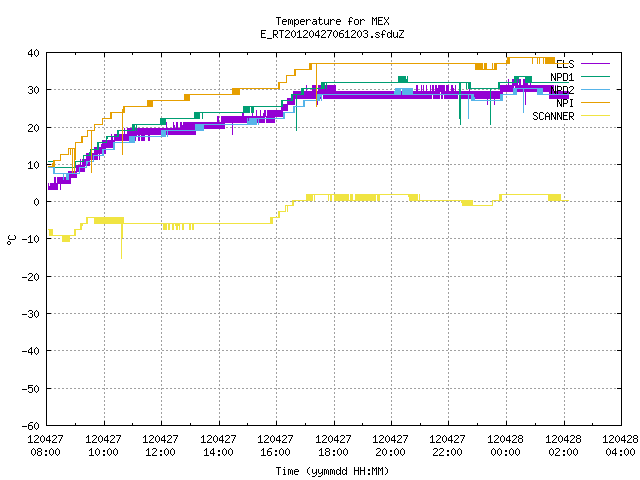Click the purple ELS legend line sample
The width and height of the screenshot is (640, 480).
(x=595, y=64)
